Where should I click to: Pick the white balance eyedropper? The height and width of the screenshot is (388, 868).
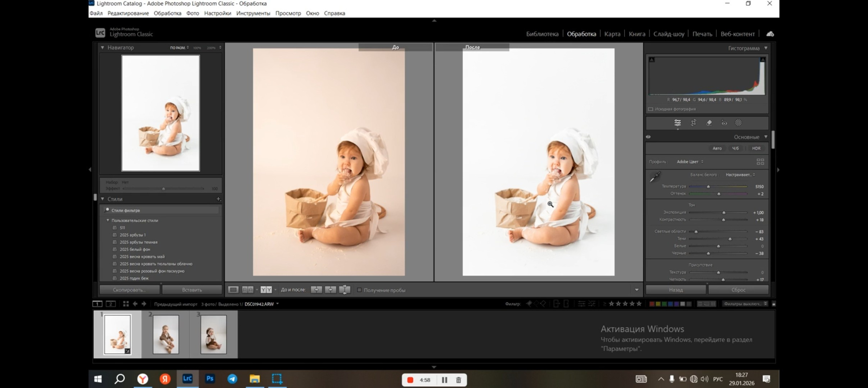[655, 177]
